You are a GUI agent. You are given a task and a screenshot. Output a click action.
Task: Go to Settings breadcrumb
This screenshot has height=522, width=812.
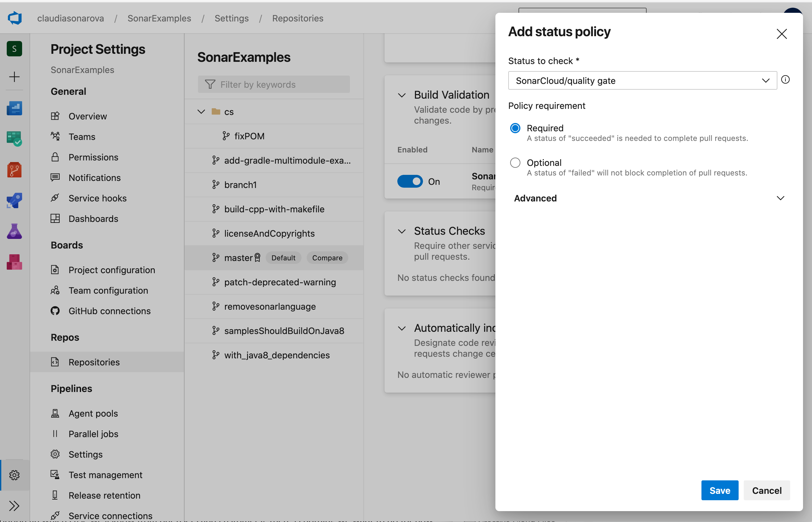click(231, 18)
